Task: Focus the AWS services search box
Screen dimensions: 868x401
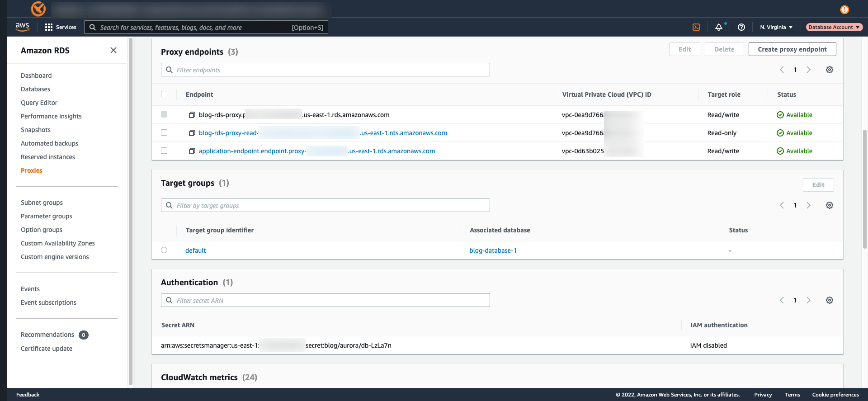Action: pyautogui.click(x=206, y=27)
